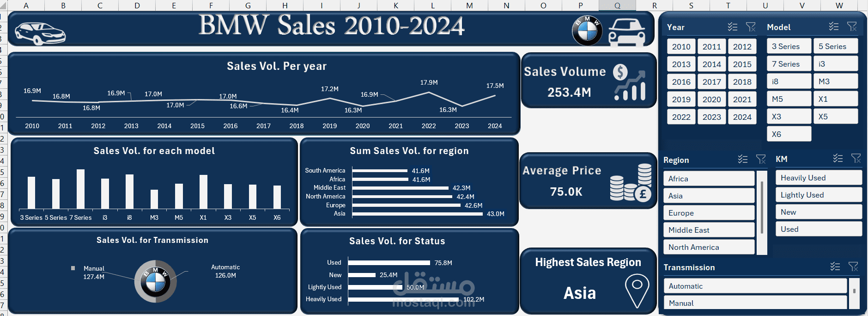Click BMW logo in Transmission donut chart
The height and width of the screenshot is (316, 868).
(x=155, y=281)
